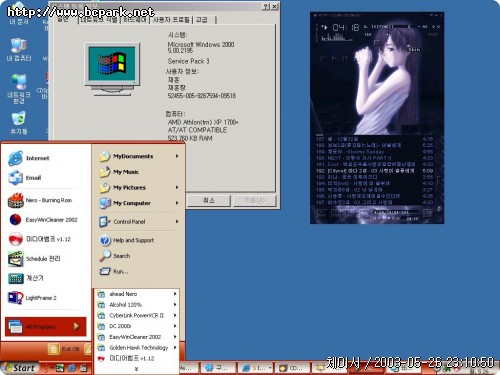The height and width of the screenshot is (375, 500).
Task: Open Alcohol 120% program group
Action: (x=137, y=305)
